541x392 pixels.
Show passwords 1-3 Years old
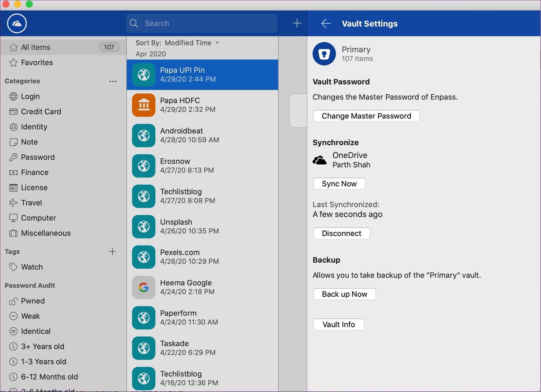pyautogui.click(x=63, y=361)
